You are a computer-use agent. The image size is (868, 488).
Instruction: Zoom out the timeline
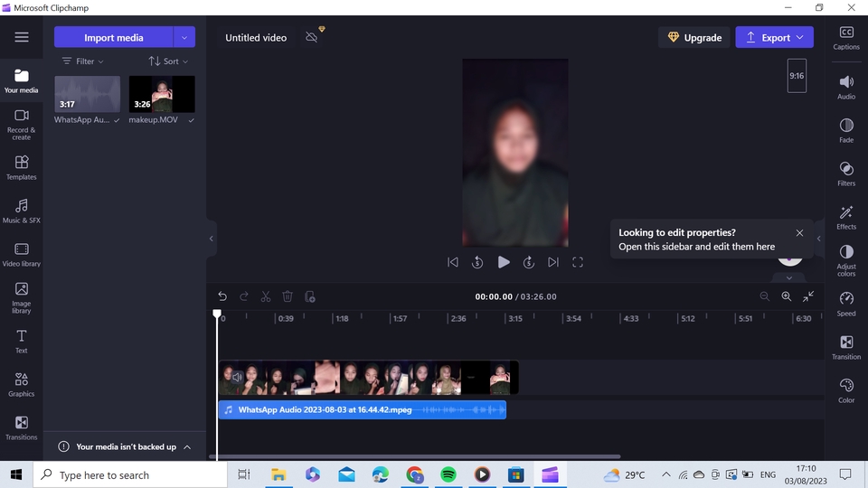[765, 296]
